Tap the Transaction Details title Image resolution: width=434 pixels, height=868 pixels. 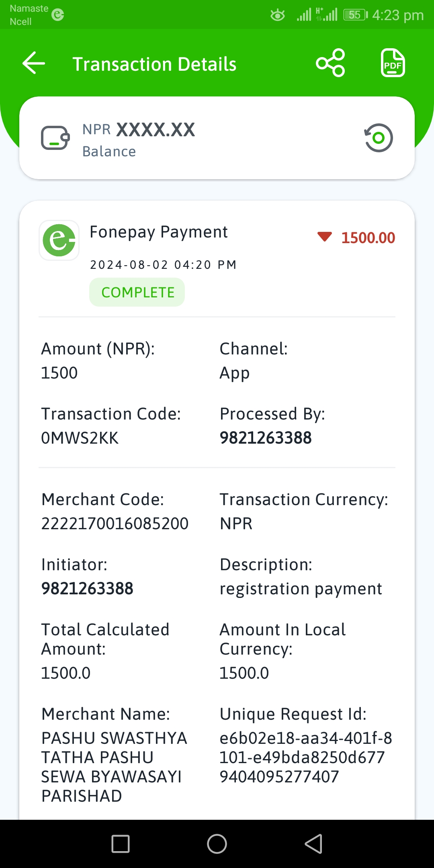(x=154, y=64)
